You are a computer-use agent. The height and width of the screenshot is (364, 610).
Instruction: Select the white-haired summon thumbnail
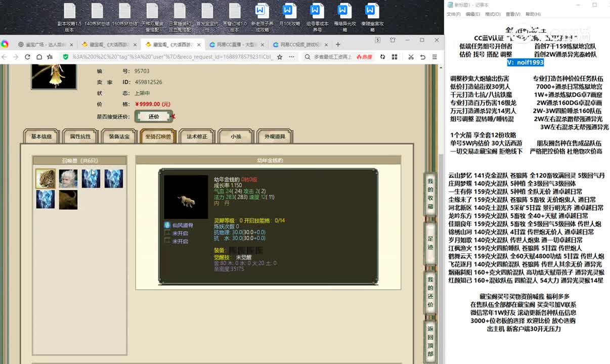pyautogui.click(x=68, y=178)
